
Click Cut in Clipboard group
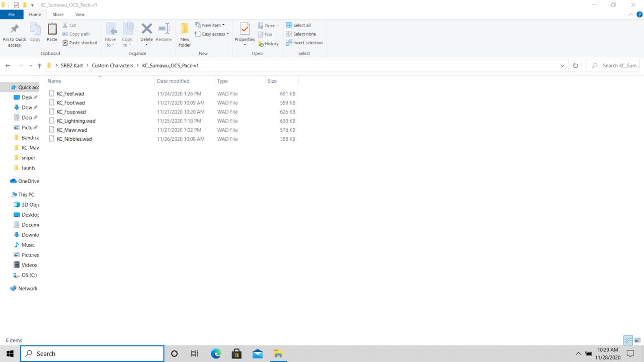pos(69,25)
